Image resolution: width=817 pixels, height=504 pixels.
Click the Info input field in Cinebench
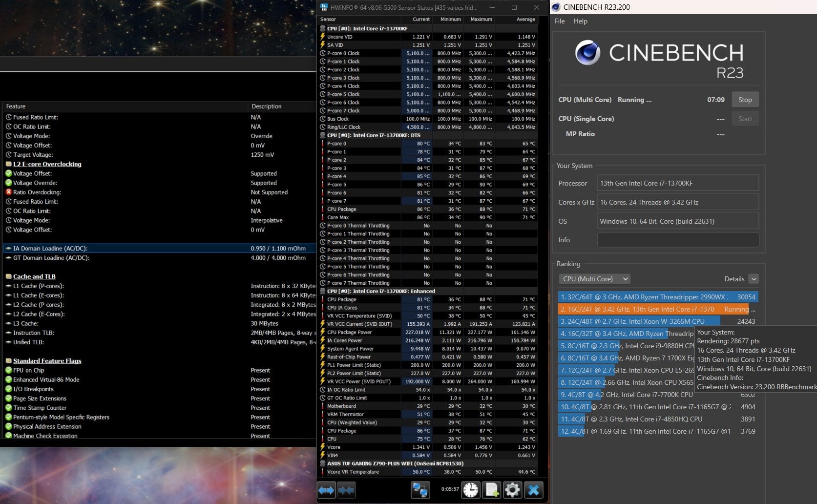tap(678, 240)
